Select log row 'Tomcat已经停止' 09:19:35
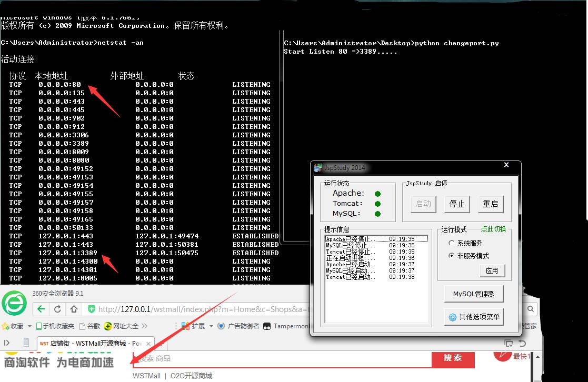 [x=376, y=252]
